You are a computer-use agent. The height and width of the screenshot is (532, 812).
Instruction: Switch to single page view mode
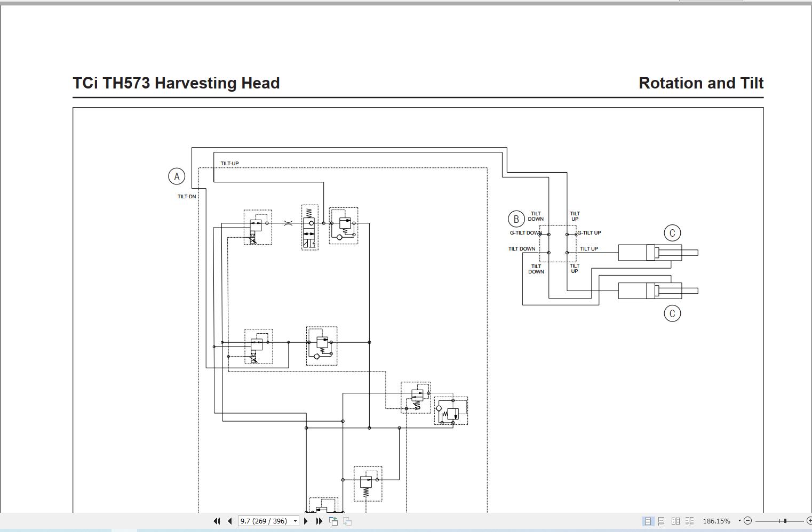pyautogui.click(x=648, y=520)
